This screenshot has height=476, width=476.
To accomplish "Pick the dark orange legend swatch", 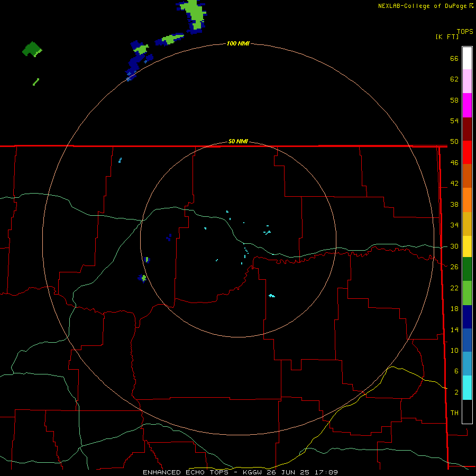I will click(x=467, y=176).
